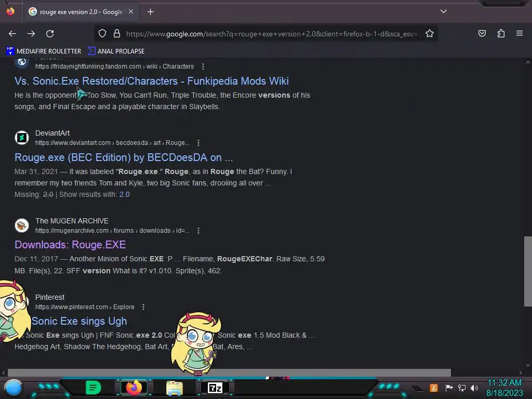Click the MUGEN ARCHIVE site favicon
This screenshot has height=399, width=532.
coord(22,225)
